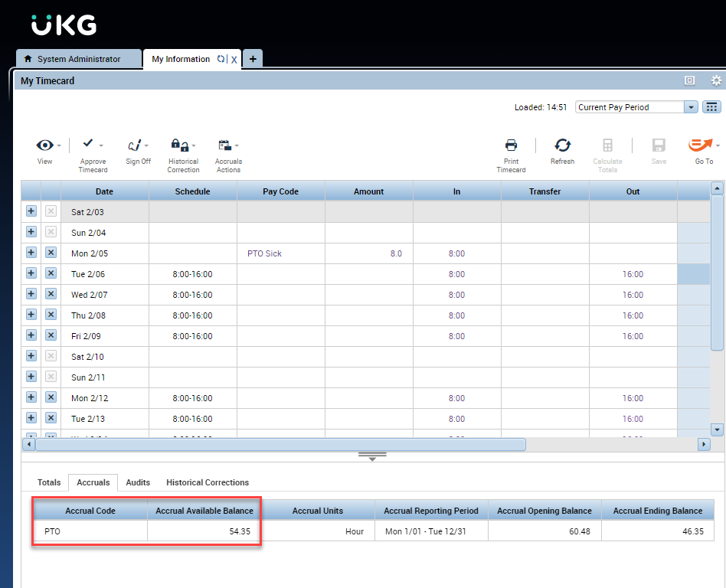Click the Print Timecard printer icon
Viewport: 726px width, 588px height.
coord(511,145)
